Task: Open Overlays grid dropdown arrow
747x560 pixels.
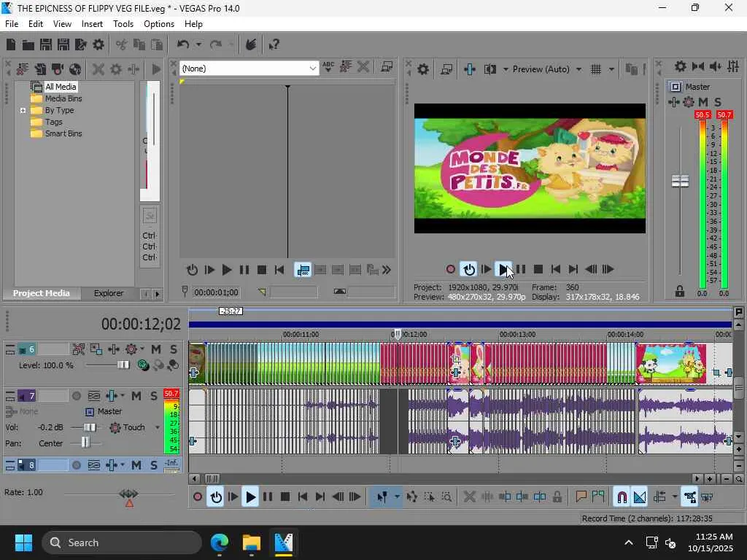Action: [611, 69]
